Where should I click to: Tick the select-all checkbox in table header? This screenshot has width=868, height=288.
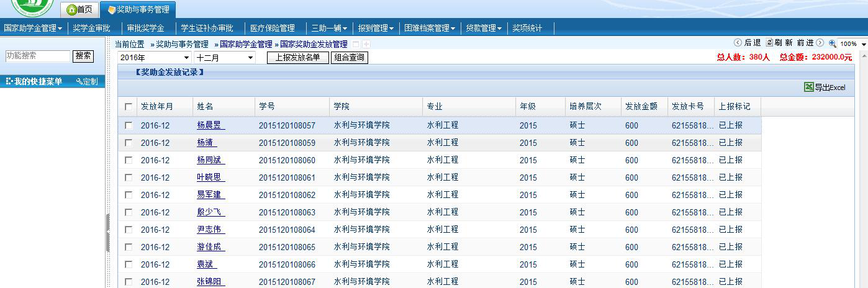(129, 107)
